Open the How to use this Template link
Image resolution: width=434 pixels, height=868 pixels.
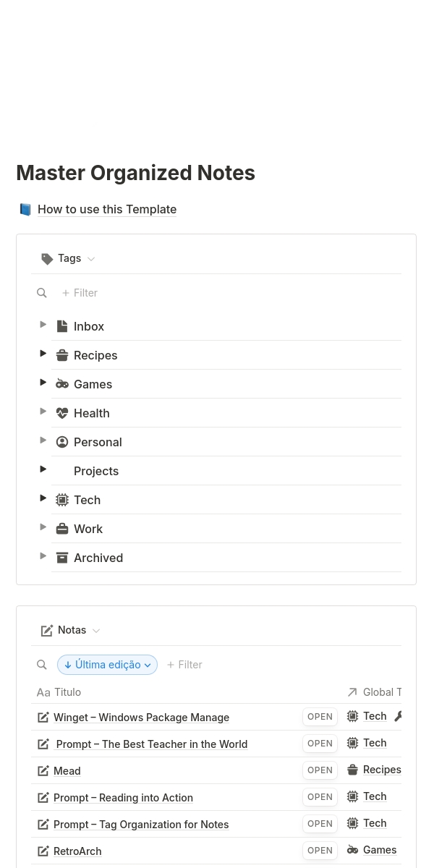tap(107, 210)
